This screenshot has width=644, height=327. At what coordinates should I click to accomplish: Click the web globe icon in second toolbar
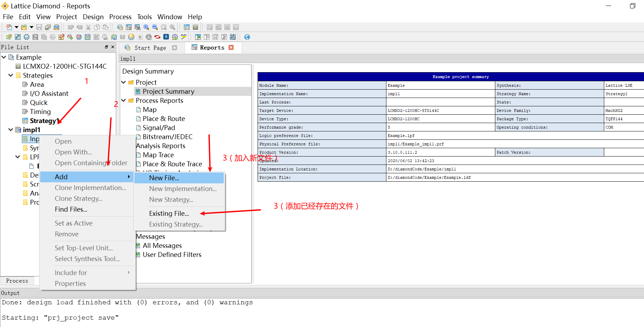point(247,37)
